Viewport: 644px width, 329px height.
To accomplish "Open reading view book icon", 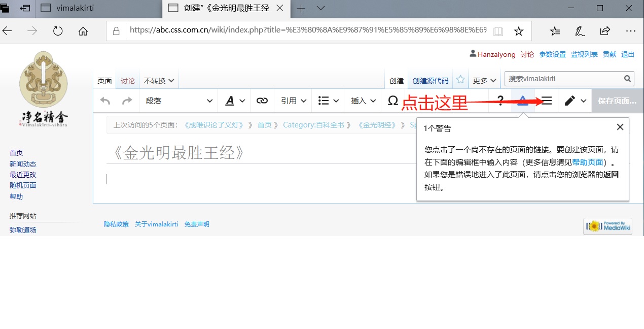I will tap(498, 31).
